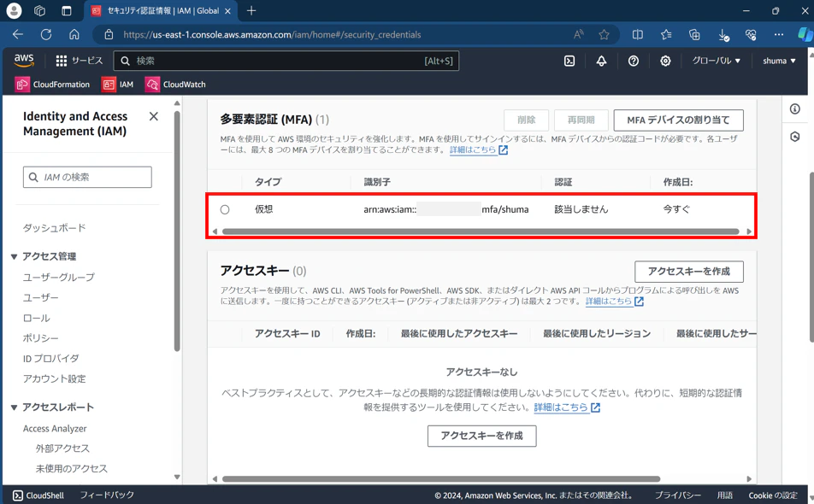Screen dimensions: 814x504
Task: Select the virtual MFA device radio button
Action: (225, 209)
